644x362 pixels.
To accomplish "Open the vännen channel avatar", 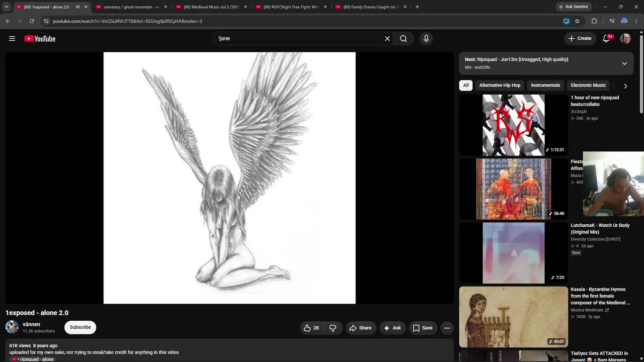I will [x=12, y=327].
